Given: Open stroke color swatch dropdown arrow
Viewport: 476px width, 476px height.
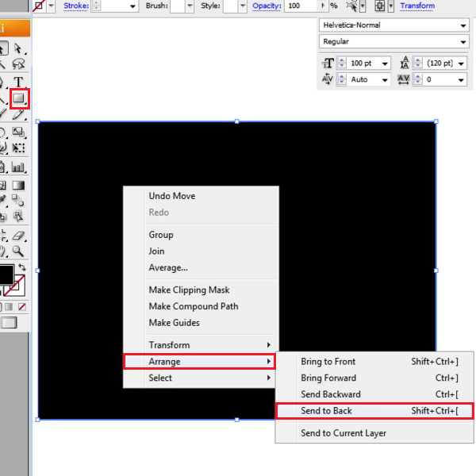Looking at the screenshot, I should (52, 6).
